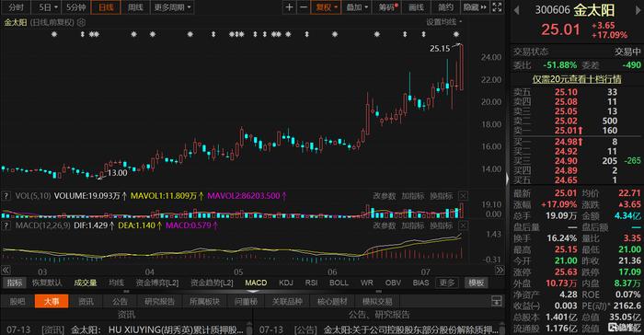Viewport: 644px width, 335px height.
Task: Select KDJ indicator tab
Action: [x=286, y=283]
